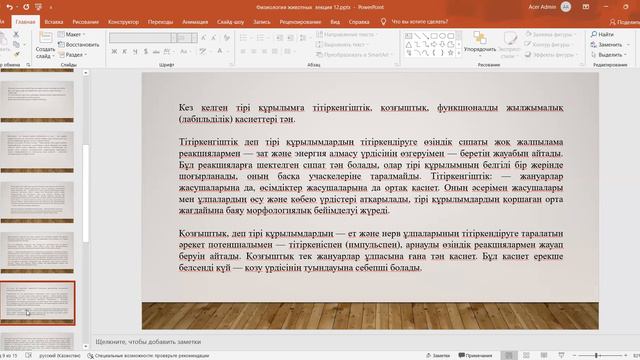Click the Redo button in quick access toolbar
Viewport: 640px width, 360px height.
26,7
